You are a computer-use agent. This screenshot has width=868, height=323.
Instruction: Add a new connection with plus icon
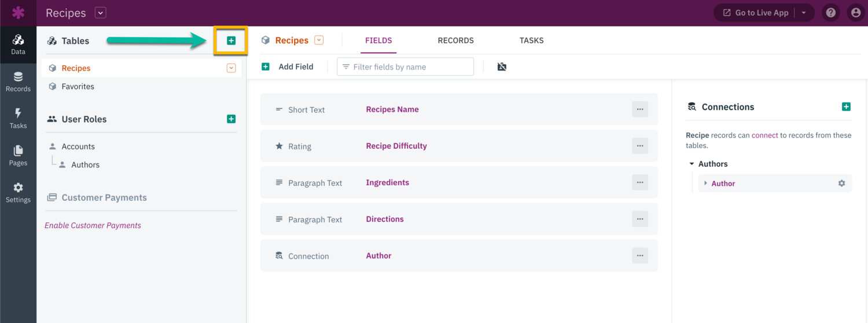846,107
